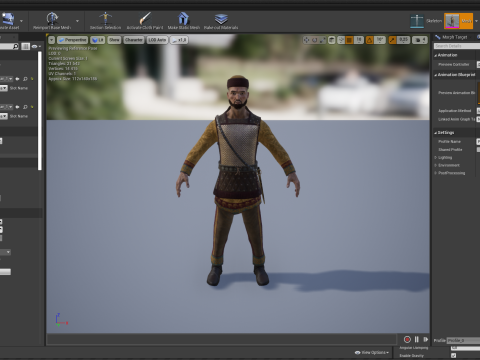Open the Lit view mode menu
The image size is (480, 360).
tap(98, 40)
